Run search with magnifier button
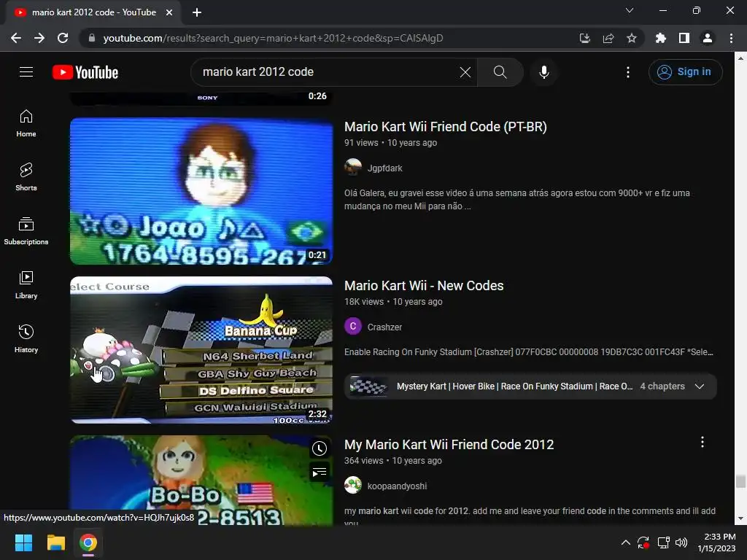Image resolution: width=747 pixels, height=560 pixels. pyautogui.click(x=500, y=72)
